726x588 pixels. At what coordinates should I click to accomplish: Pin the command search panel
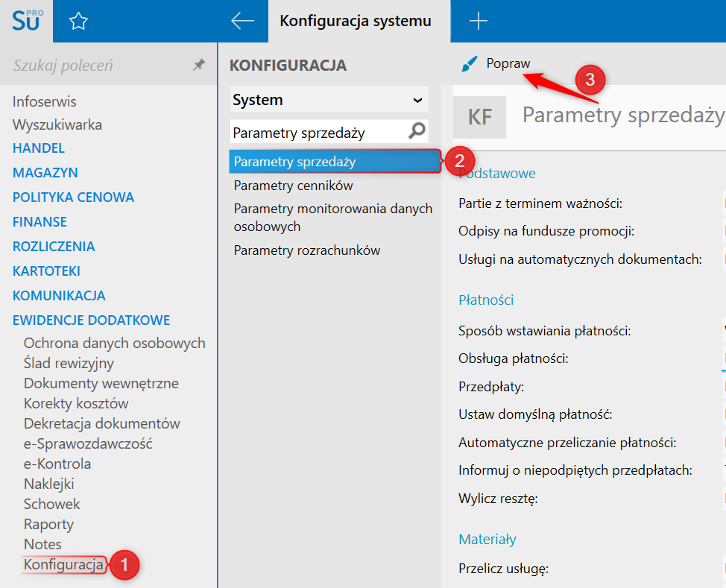coord(198,66)
